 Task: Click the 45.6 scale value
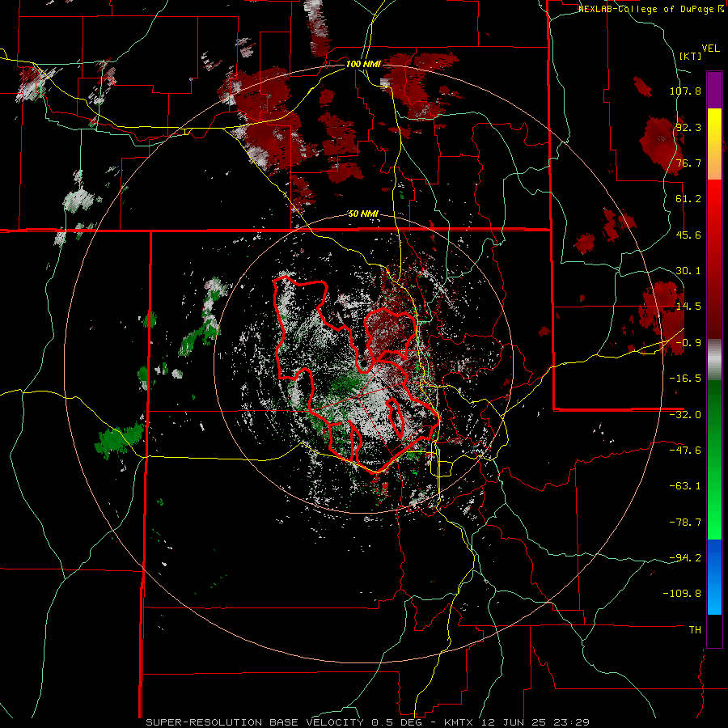point(688,235)
